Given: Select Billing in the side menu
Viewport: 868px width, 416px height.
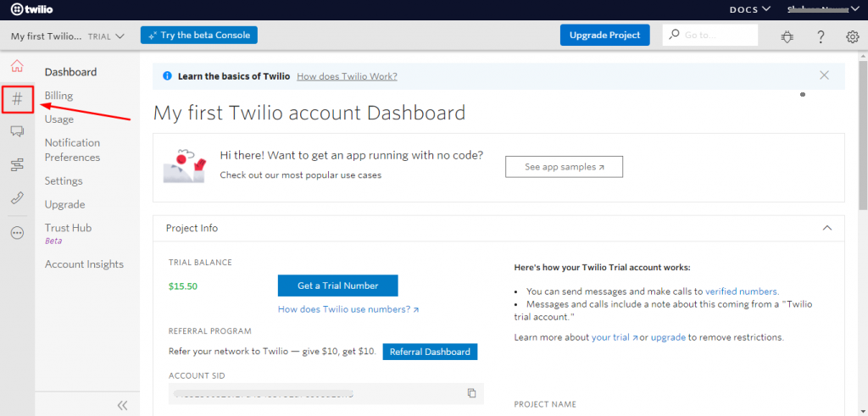Looking at the screenshot, I should (x=58, y=96).
